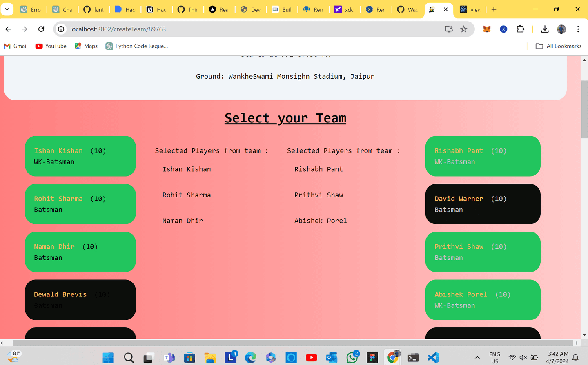588x365 pixels.
Task: Bookmark this page with star icon
Action: pos(464,29)
